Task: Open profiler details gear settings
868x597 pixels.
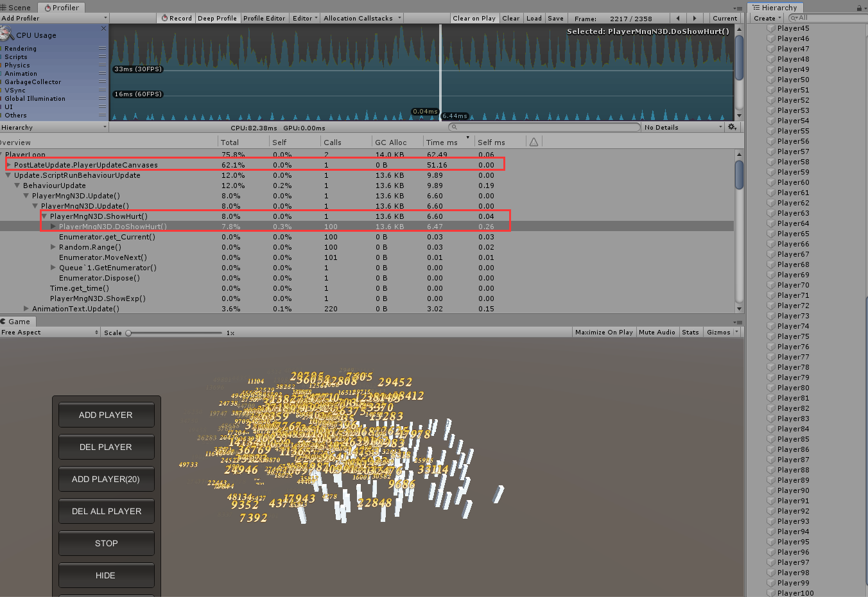Action: pos(732,127)
